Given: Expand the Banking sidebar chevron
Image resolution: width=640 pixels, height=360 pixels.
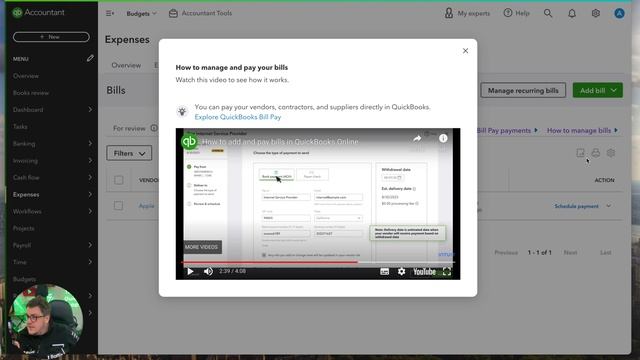Looking at the screenshot, I should 90,143.
